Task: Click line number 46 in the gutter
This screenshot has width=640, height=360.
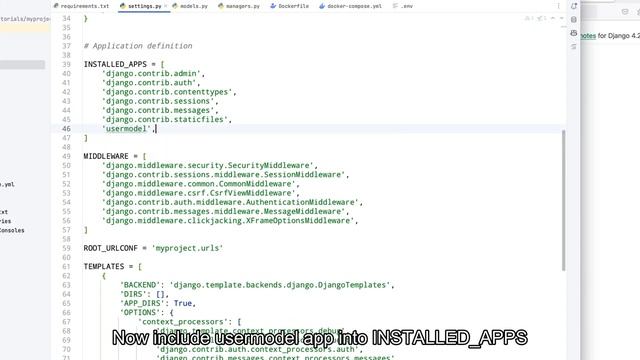Action: (66, 129)
